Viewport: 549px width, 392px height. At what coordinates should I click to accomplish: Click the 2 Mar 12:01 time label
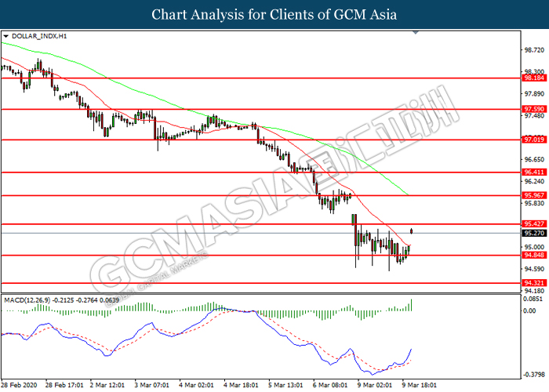(x=107, y=385)
